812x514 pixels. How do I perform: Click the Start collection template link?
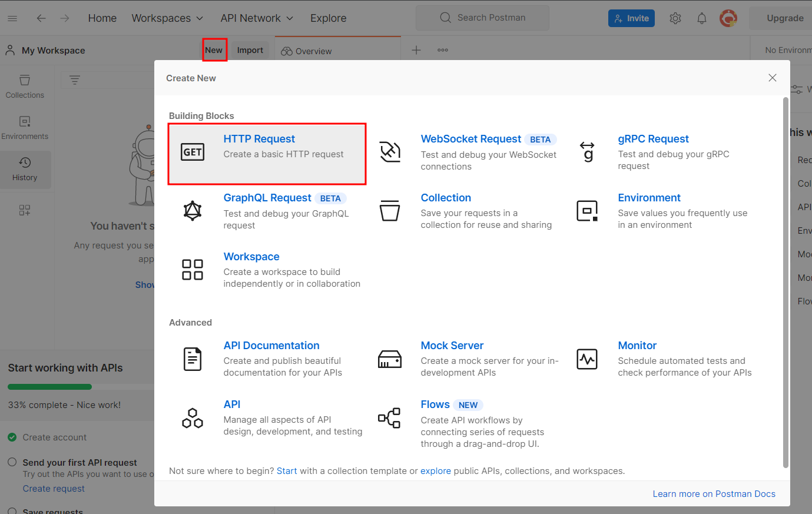(x=287, y=471)
